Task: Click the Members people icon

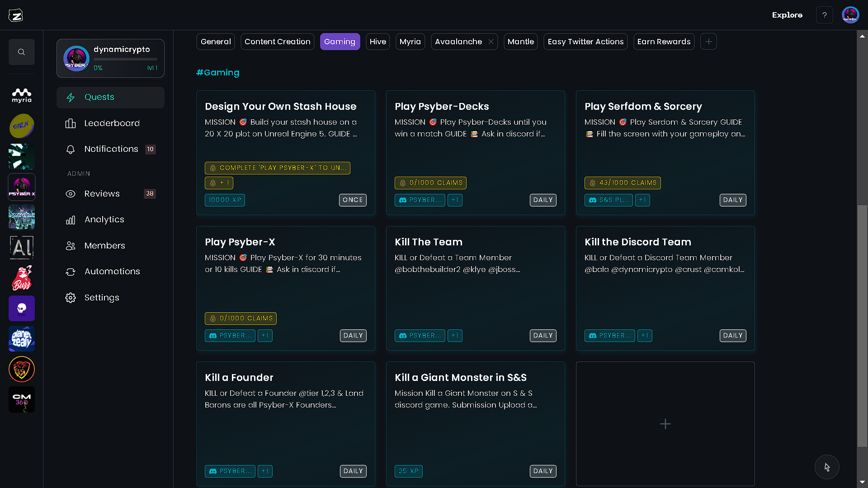Action: pos(71,246)
